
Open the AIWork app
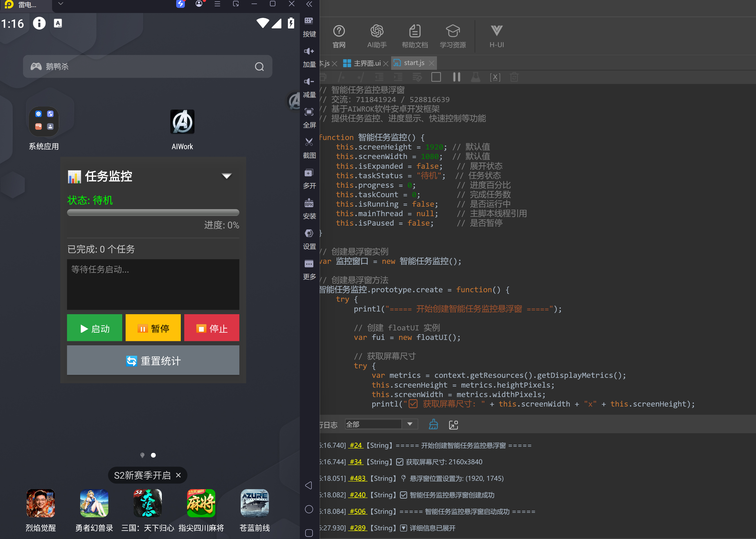[x=182, y=129]
